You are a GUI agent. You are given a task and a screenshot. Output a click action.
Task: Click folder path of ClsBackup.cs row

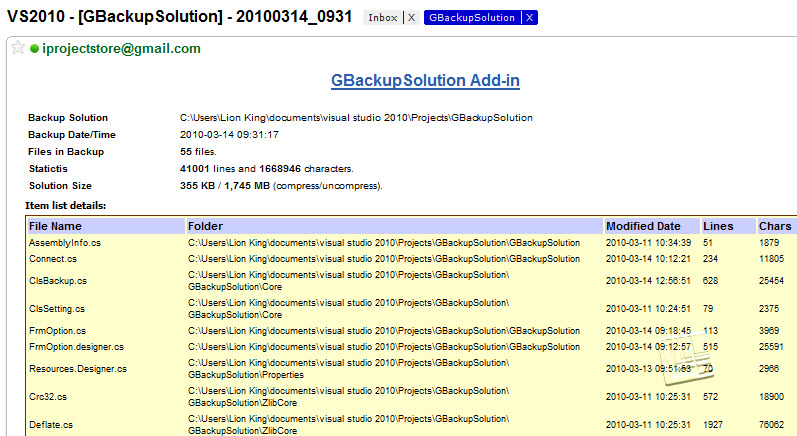(349, 281)
